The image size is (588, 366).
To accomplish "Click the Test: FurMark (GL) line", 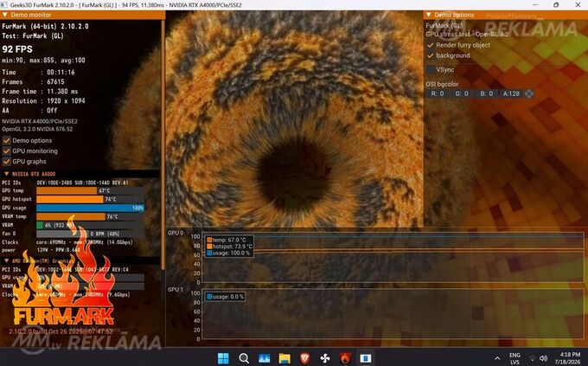I will coord(33,36).
